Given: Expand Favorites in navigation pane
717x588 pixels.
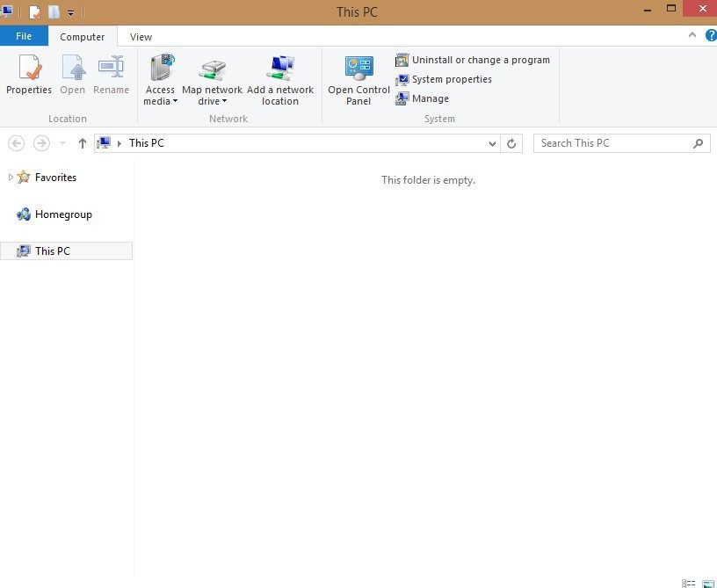Looking at the screenshot, I should (11, 178).
